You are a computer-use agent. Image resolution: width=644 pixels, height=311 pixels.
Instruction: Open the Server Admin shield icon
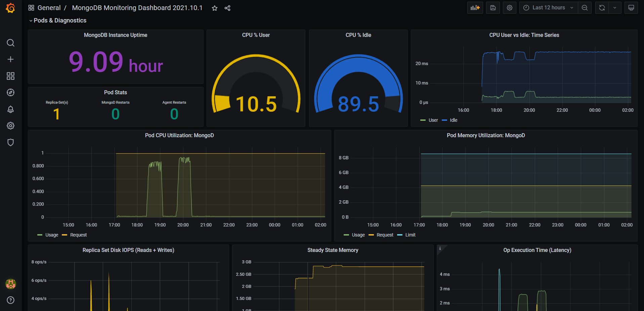[x=11, y=143]
